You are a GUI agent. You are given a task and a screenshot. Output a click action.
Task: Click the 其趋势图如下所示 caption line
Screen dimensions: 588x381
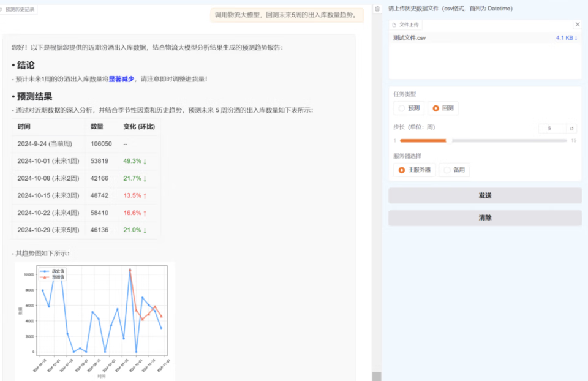[x=40, y=254]
